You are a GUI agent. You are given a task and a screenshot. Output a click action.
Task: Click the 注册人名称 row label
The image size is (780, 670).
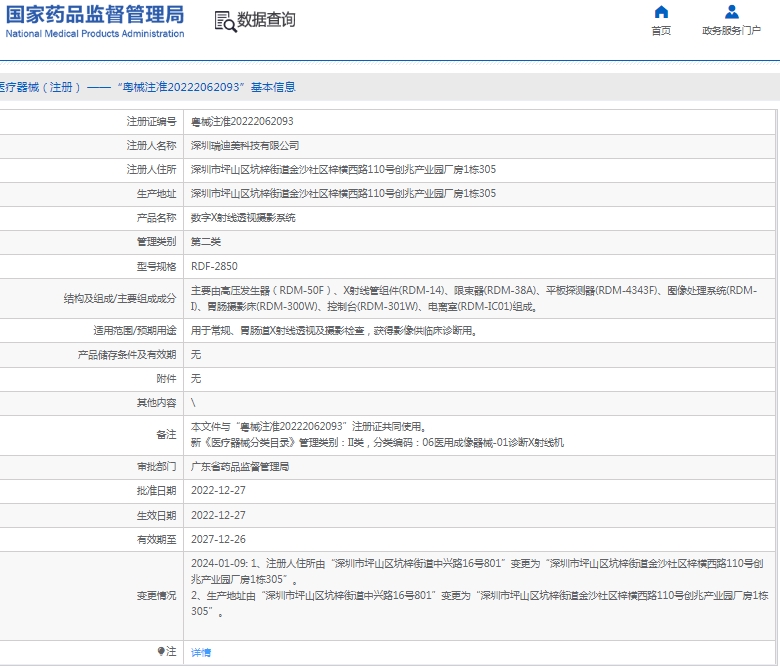pyautogui.click(x=151, y=145)
